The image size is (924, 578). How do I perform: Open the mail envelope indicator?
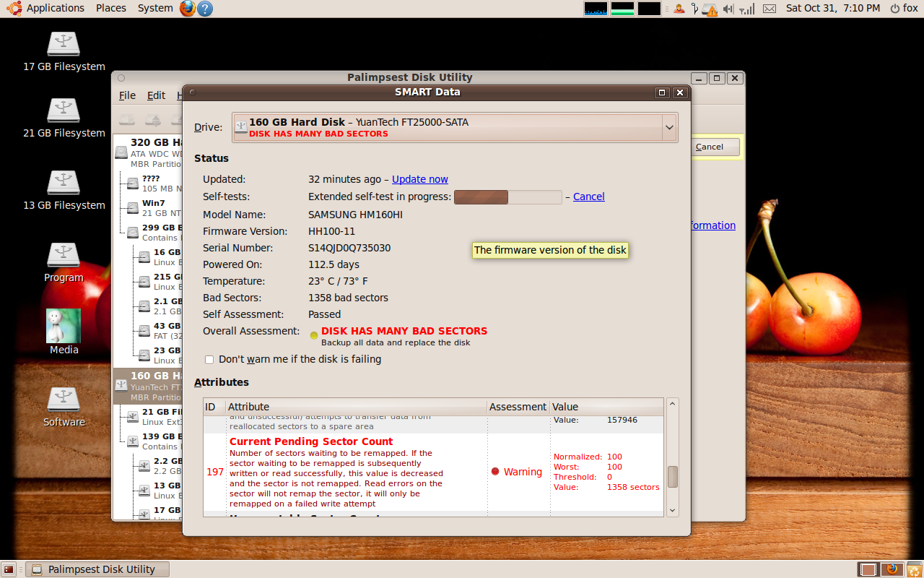click(x=770, y=9)
